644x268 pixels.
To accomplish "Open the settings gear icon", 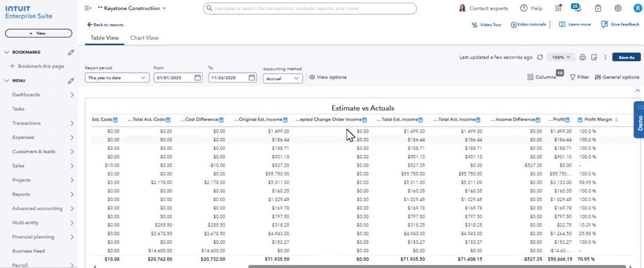I will click(x=618, y=8).
